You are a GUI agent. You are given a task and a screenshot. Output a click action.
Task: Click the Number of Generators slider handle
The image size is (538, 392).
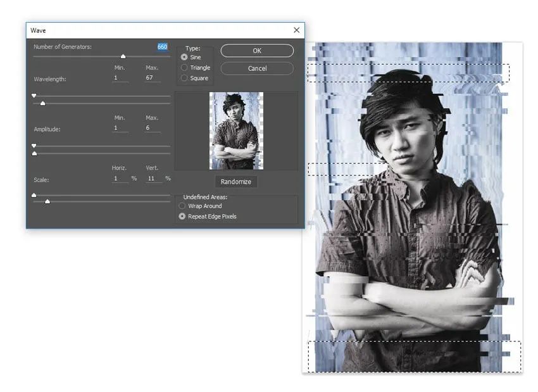[x=123, y=56]
